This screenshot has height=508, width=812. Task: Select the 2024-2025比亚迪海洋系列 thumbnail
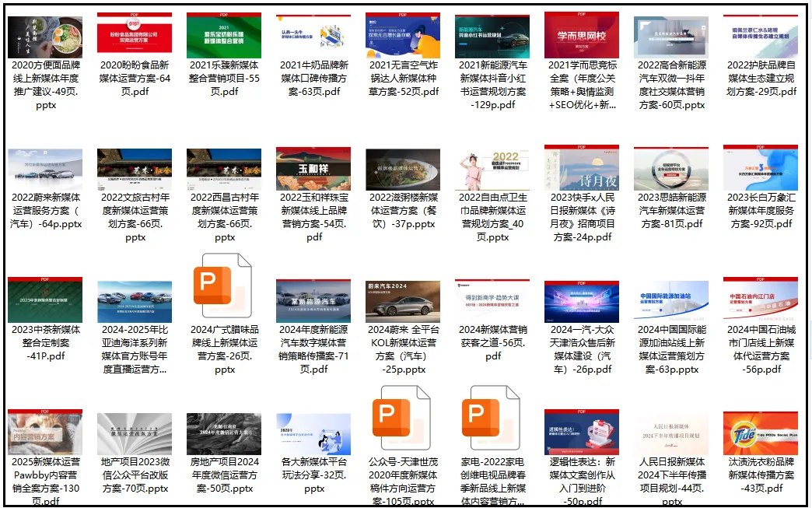(x=135, y=301)
